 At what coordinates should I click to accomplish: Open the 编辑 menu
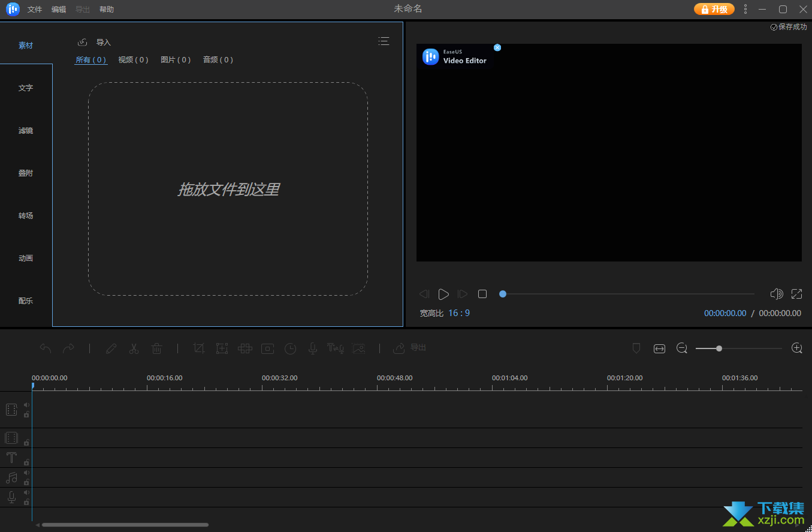[59, 10]
